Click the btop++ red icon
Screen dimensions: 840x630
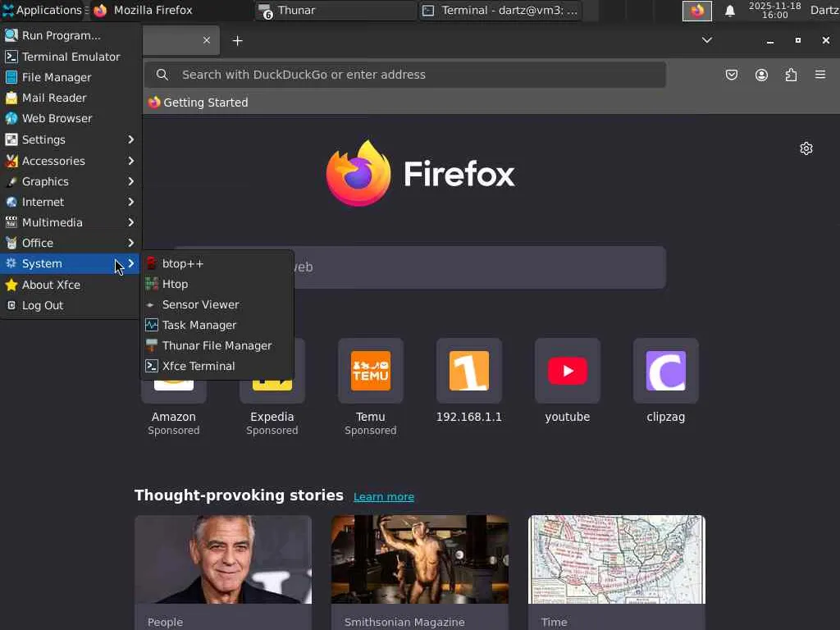[x=152, y=263]
